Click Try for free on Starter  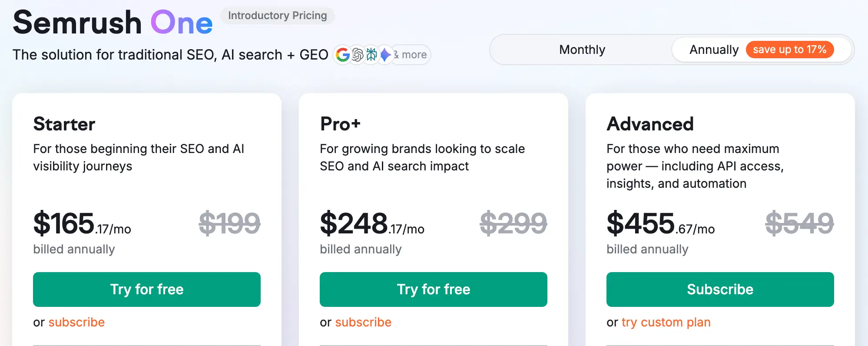coord(146,289)
